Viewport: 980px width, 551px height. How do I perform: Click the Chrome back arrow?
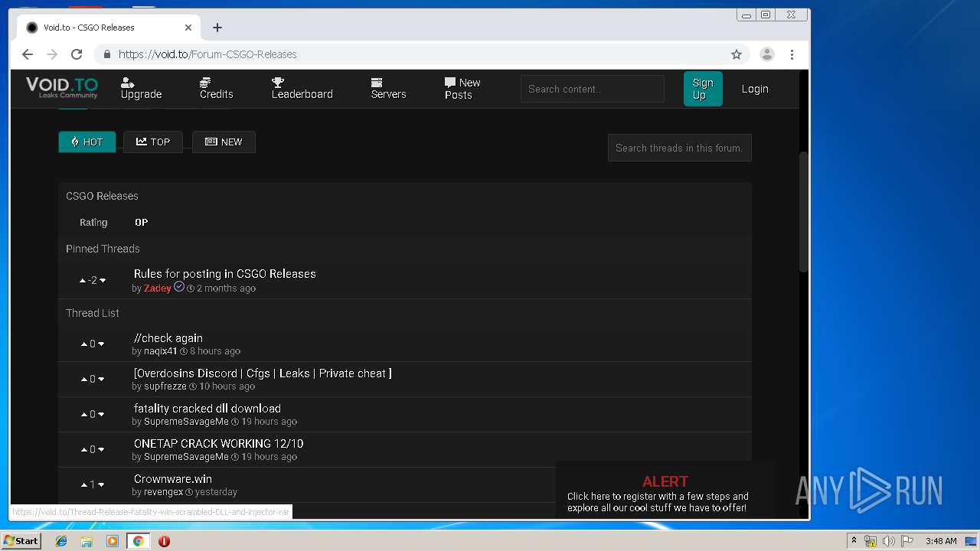point(28,54)
